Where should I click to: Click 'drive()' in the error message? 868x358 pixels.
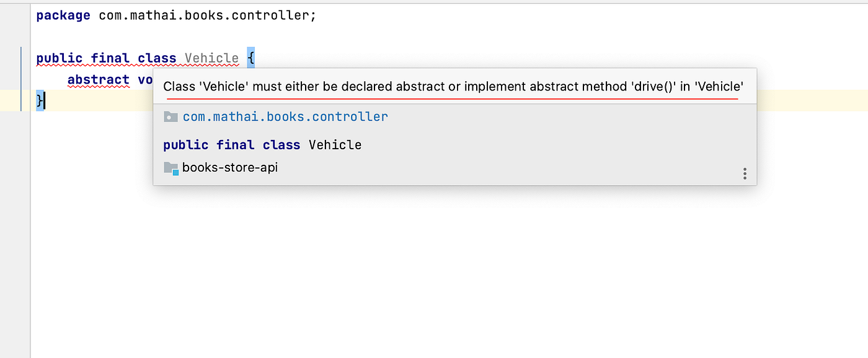coord(656,87)
